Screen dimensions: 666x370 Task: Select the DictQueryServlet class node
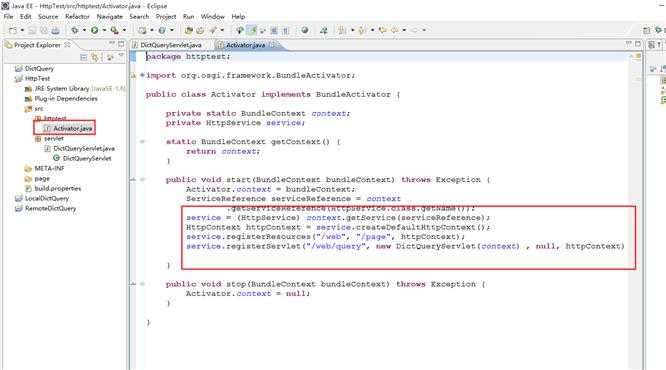87,158
